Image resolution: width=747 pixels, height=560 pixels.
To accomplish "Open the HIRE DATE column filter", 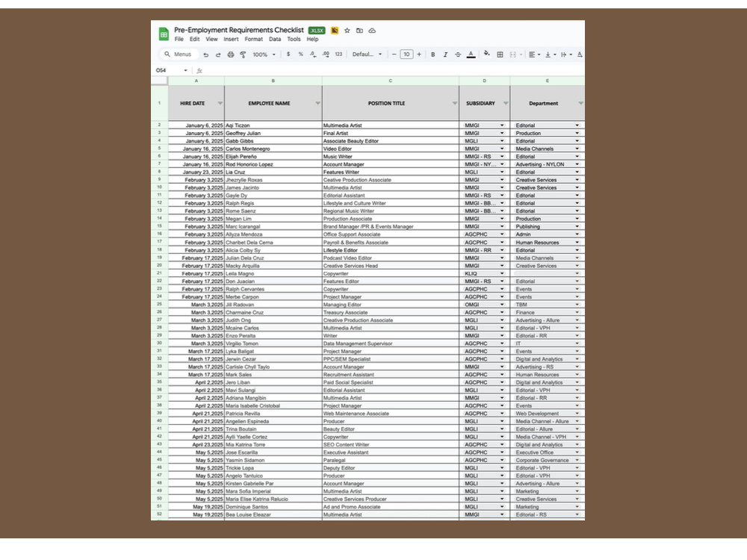I will (x=220, y=103).
